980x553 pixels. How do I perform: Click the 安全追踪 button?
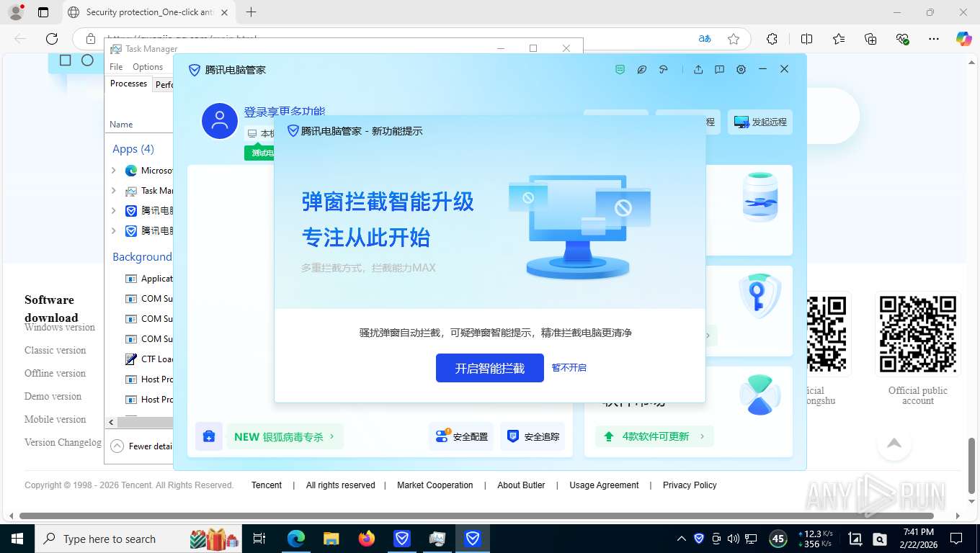533,436
